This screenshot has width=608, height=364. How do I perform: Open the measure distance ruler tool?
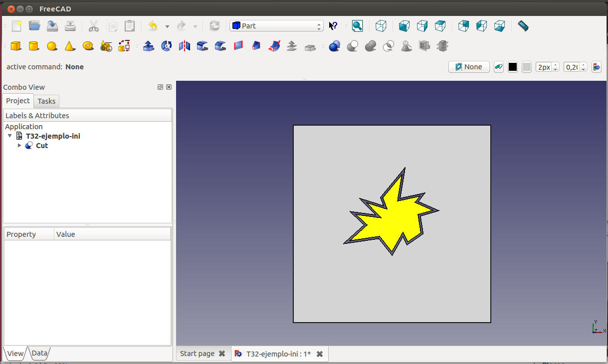pos(523,26)
